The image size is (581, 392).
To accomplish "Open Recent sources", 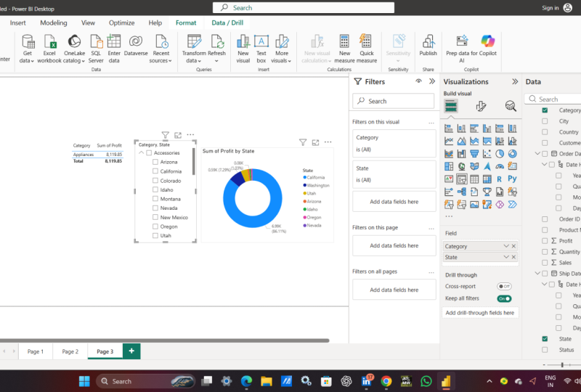I will (x=161, y=48).
